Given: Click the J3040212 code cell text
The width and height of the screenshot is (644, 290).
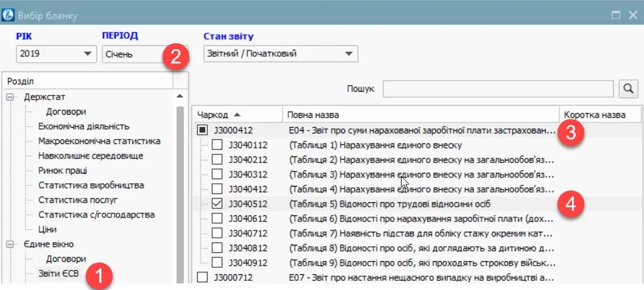Looking at the screenshot, I should tap(248, 160).
